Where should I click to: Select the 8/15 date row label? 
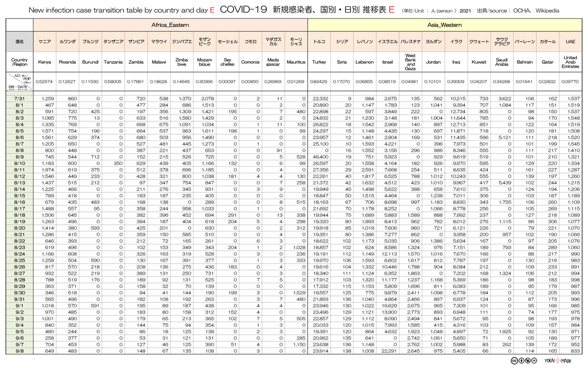coord(20,195)
